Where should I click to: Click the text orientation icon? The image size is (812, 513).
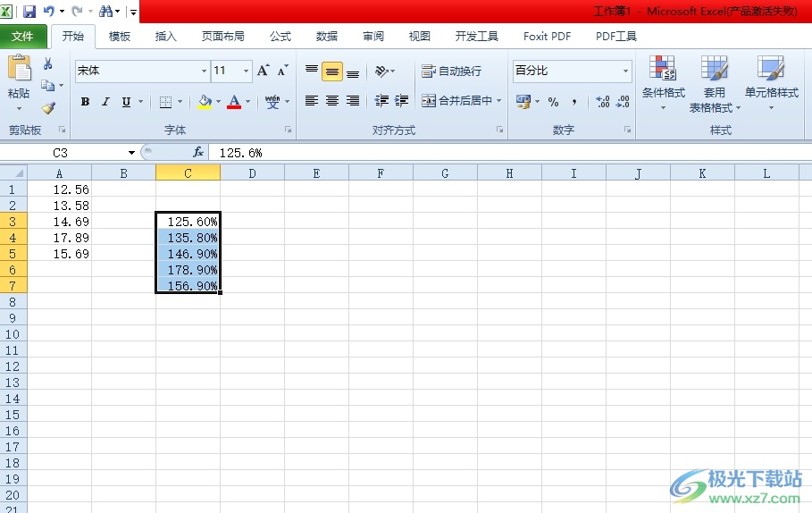pos(382,71)
